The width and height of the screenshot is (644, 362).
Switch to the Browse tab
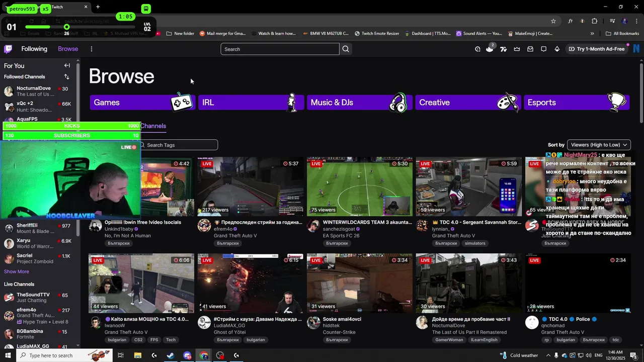tap(68, 49)
